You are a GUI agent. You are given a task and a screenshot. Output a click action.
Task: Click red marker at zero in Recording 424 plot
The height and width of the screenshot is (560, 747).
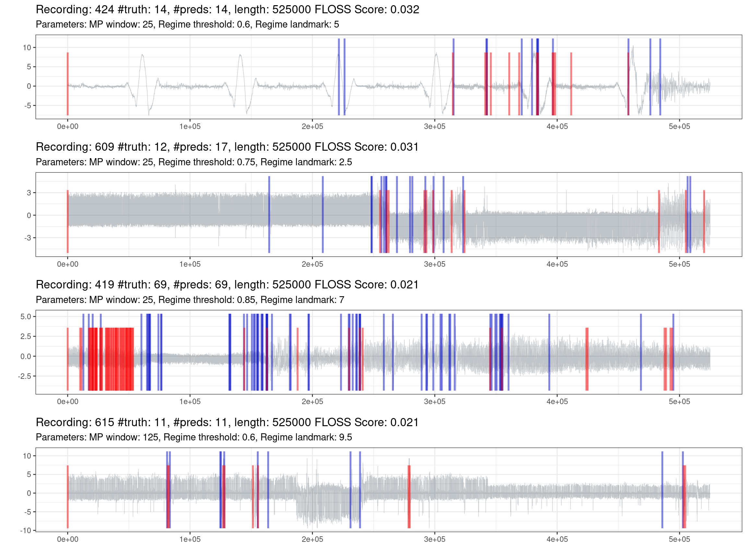[67, 84]
